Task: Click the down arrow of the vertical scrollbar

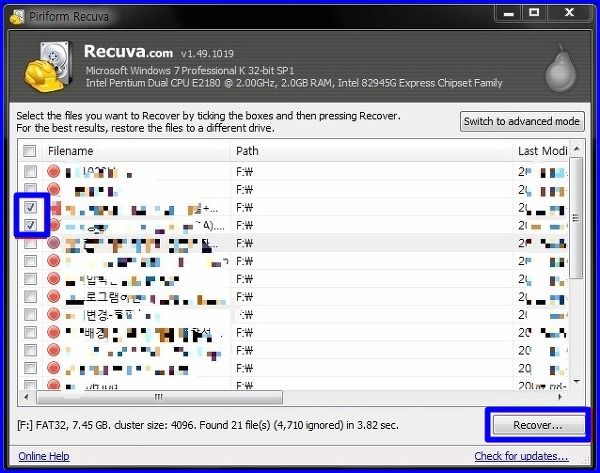Action: [577, 382]
